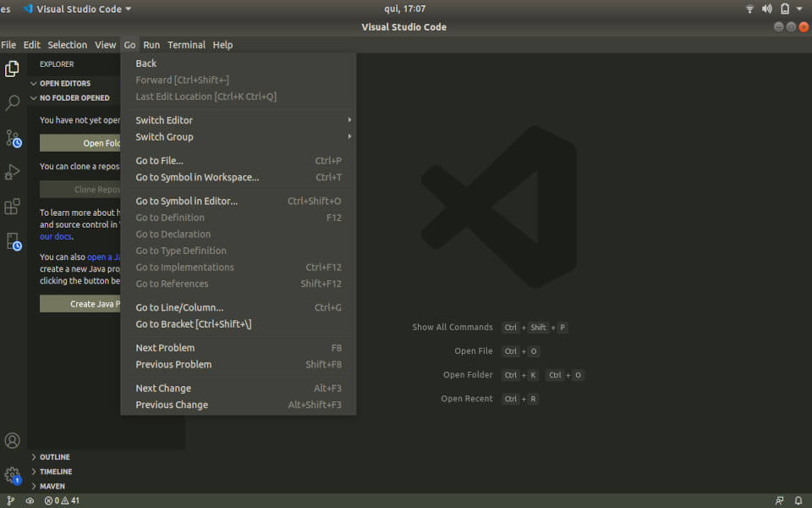Open the Manage gear icon
Screen dimensions: 812x508
(x=12, y=475)
